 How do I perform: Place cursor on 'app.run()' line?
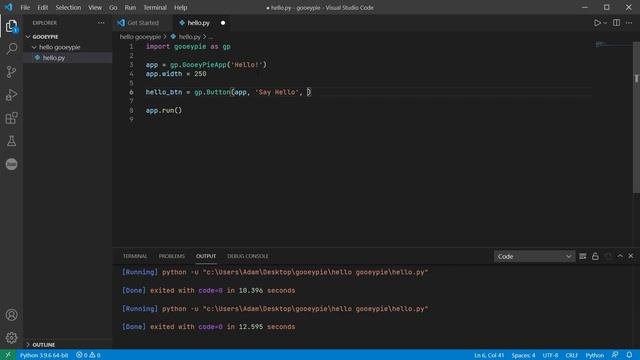click(x=164, y=111)
